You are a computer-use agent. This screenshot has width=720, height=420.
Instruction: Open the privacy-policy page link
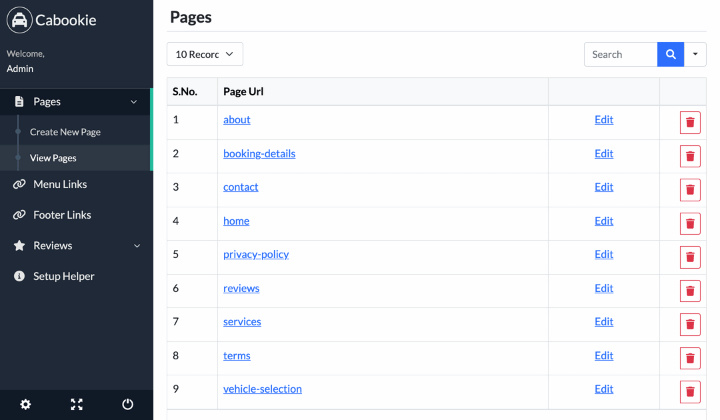click(x=256, y=255)
